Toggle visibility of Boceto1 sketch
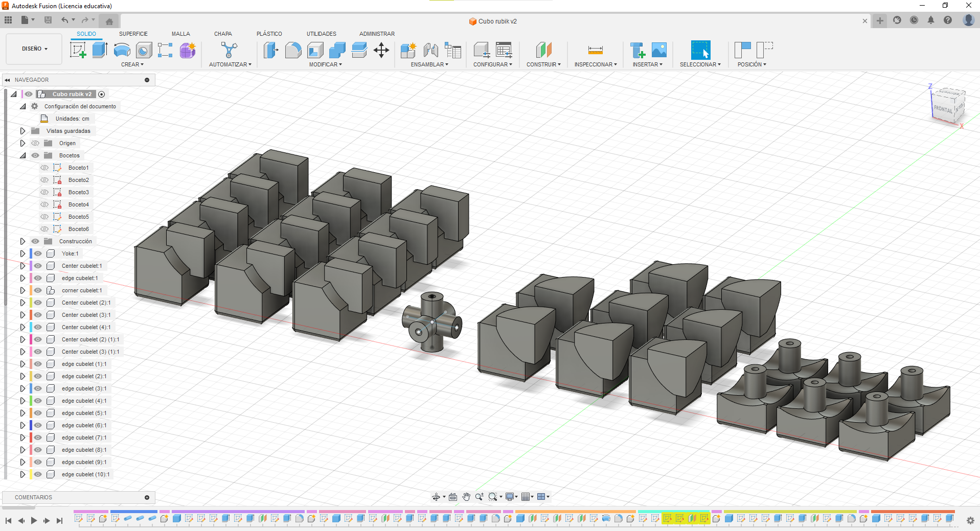 (x=44, y=168)
